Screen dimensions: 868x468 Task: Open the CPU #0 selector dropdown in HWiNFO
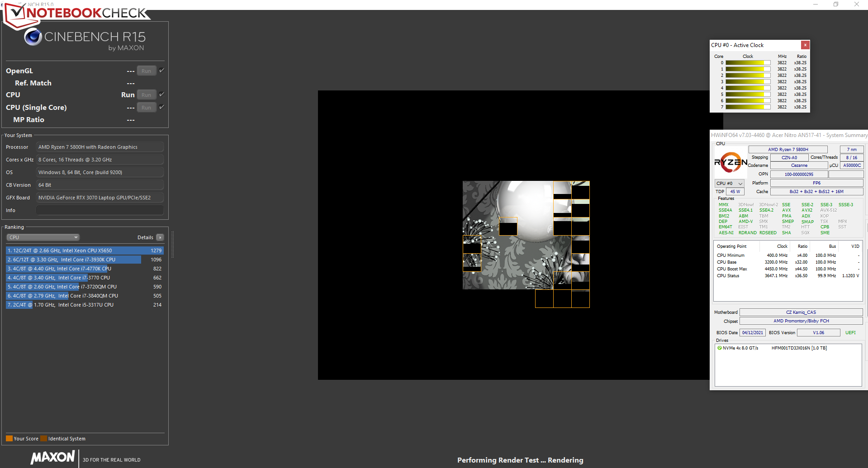(729, 183)
